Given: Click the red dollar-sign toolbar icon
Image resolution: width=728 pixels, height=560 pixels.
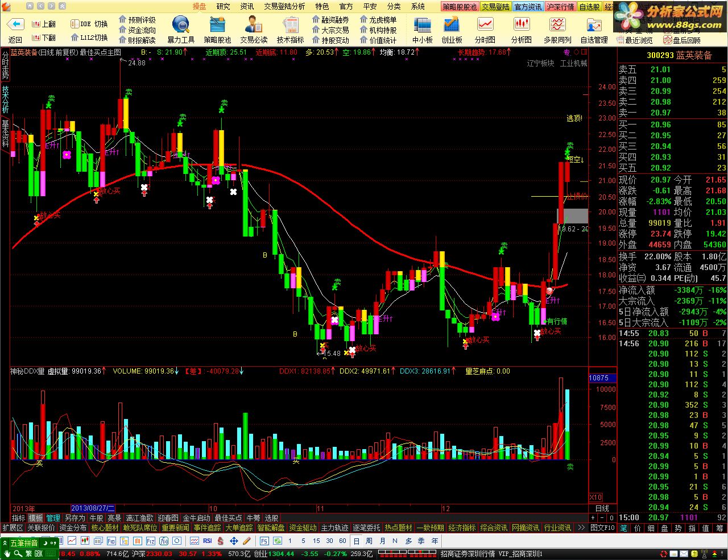Looking at the screenshot, I should point(221,540).
